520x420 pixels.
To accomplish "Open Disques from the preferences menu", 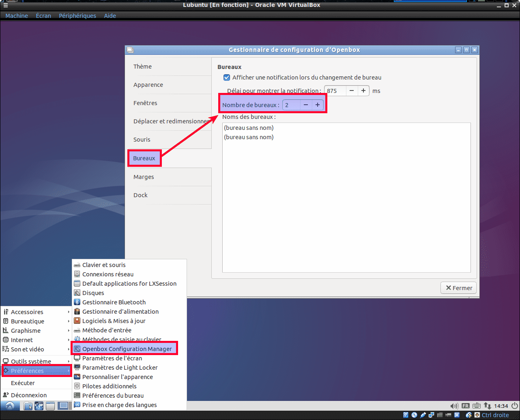I will 129,293.
